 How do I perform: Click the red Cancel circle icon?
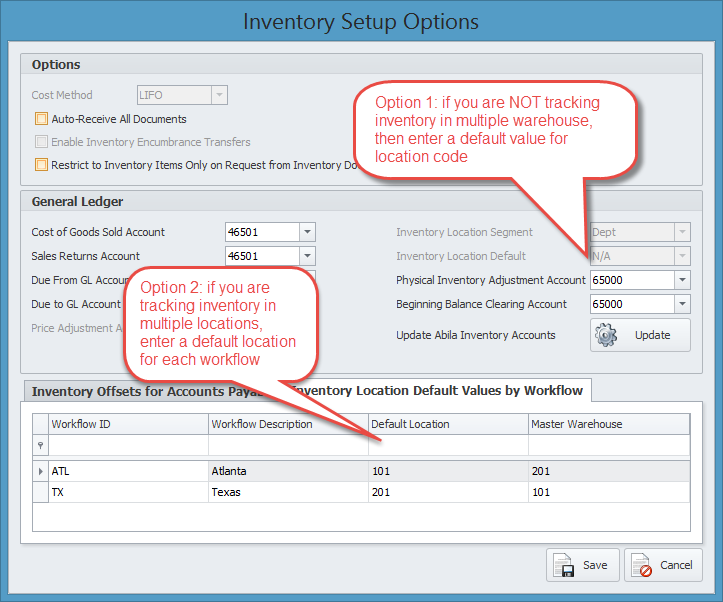tap(644, 565)
